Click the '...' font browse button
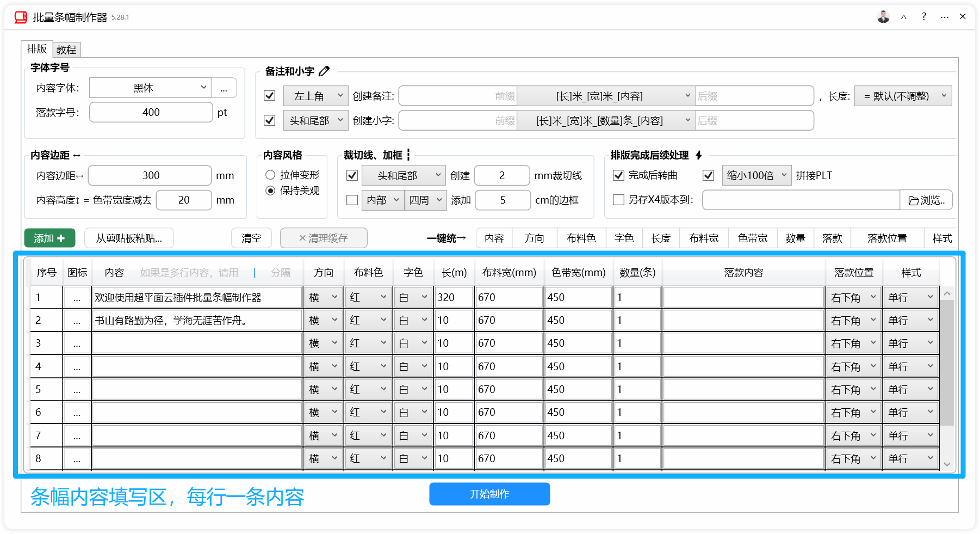This screenshot has width=980, height=534. tap(224, 88)
